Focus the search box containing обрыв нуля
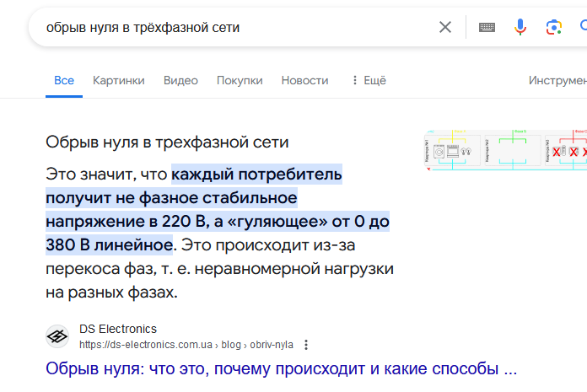 [x=228, y=27]
